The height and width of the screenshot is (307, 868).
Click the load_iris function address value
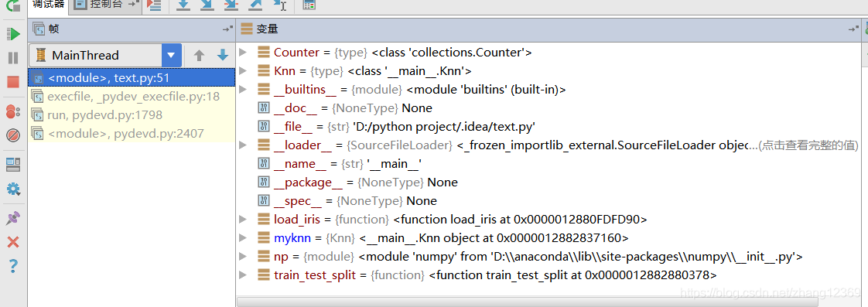521,220
